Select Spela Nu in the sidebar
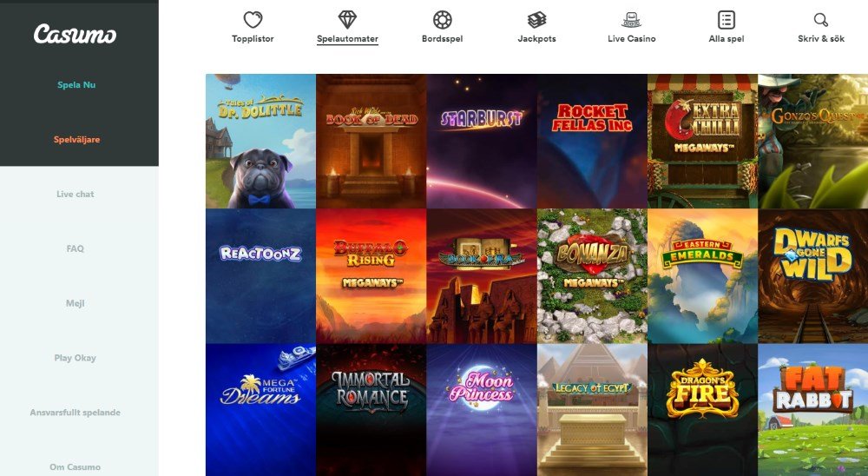This screenshot has width=868, height=476. (x=76, y=85)
